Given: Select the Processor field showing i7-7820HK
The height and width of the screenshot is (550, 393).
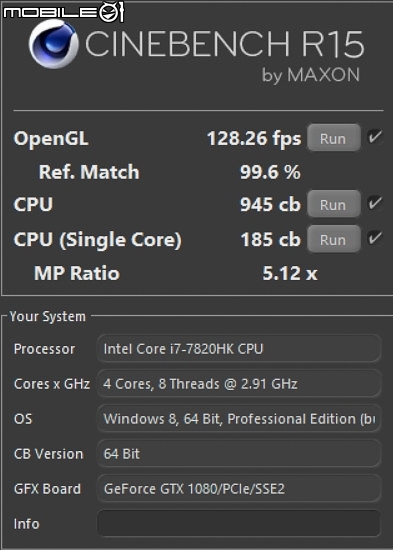Looking at the screenshot, I should coord(239,349).
